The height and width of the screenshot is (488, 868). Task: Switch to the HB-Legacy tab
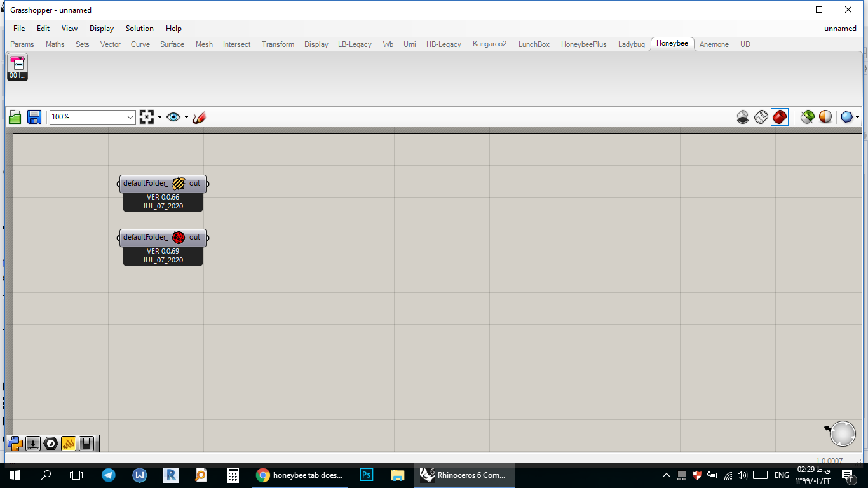(444, 44)
